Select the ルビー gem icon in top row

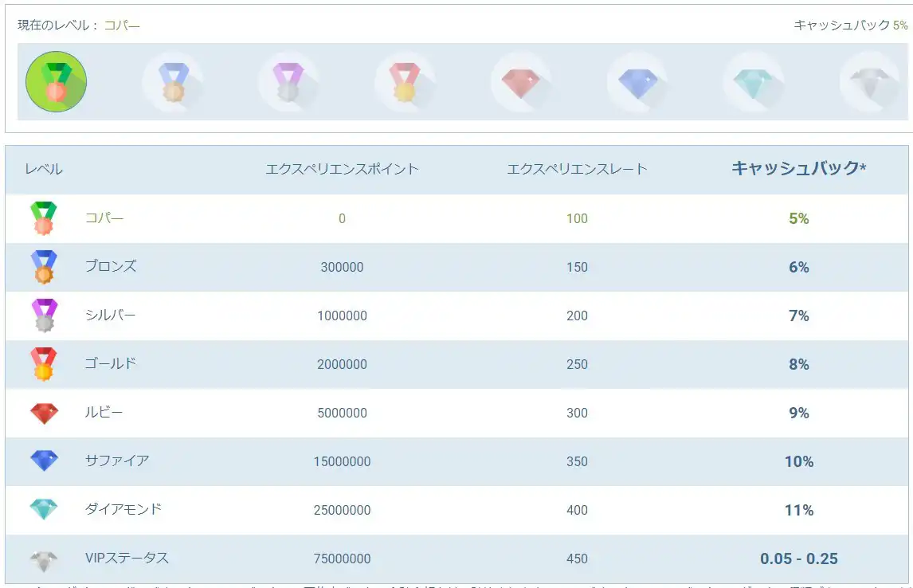pyautogui.click(x=522, y=81)
